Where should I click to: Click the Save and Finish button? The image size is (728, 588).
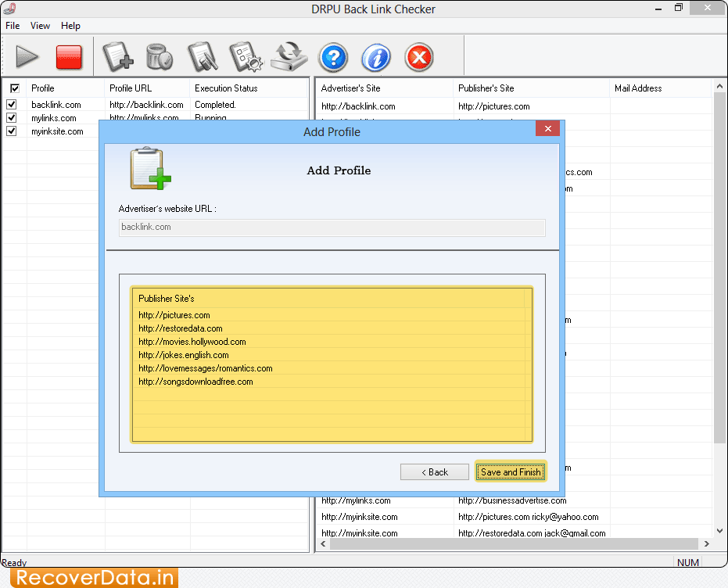[511, 471]
